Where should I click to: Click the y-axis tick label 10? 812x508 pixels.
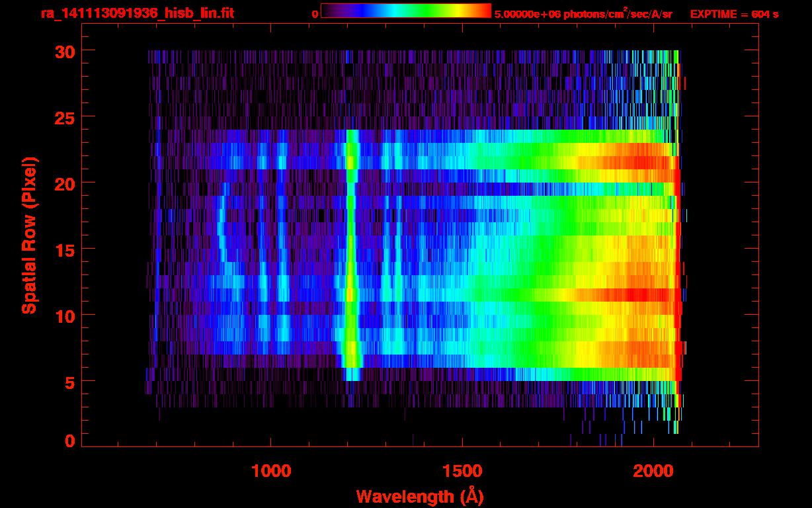click(x=64, y=316)
